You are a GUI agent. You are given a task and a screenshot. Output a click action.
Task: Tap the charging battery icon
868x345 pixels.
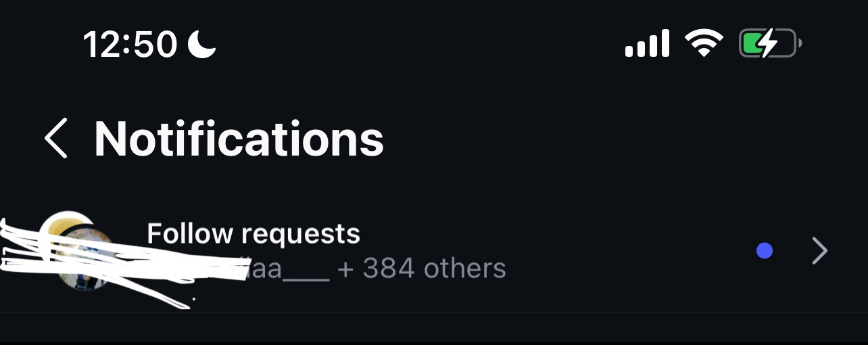point(770,44)
